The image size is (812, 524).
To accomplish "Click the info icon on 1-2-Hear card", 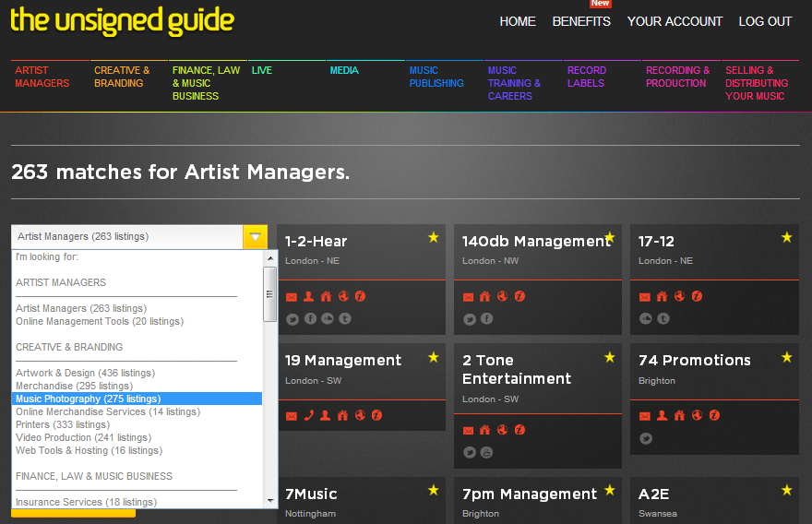I will [361, 295].
